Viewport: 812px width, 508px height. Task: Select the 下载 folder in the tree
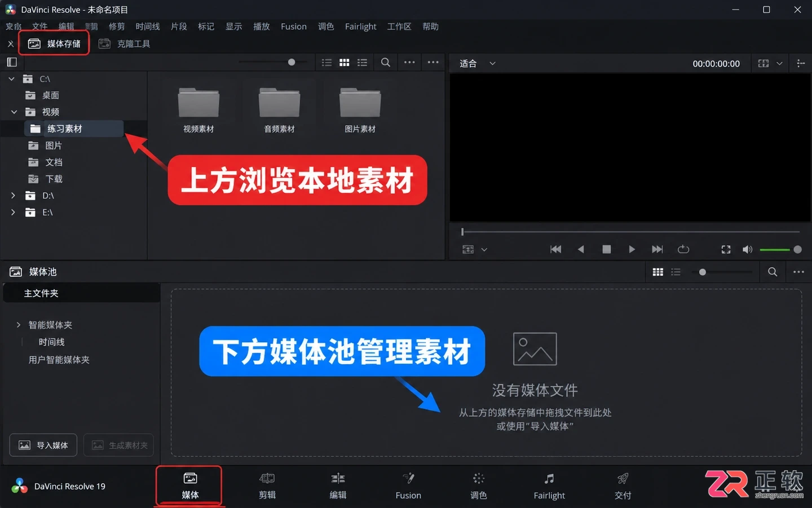(45, 179)
